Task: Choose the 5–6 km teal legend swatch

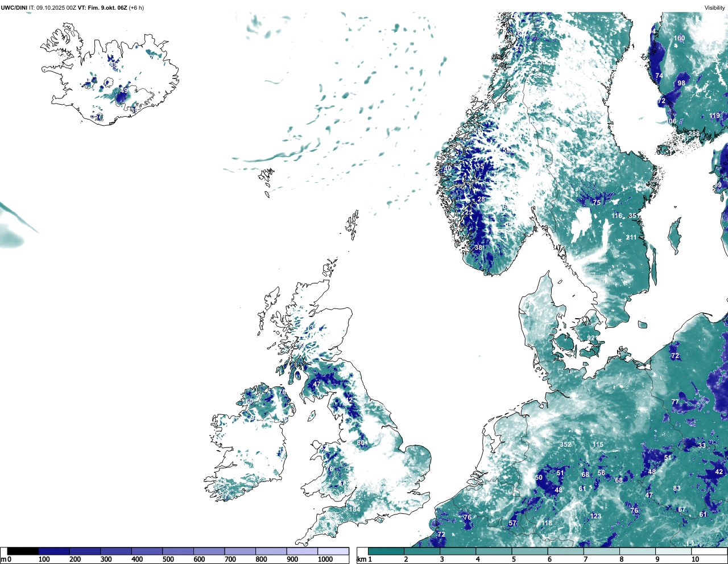Action: pyautogui.click(x=530, y=551)
